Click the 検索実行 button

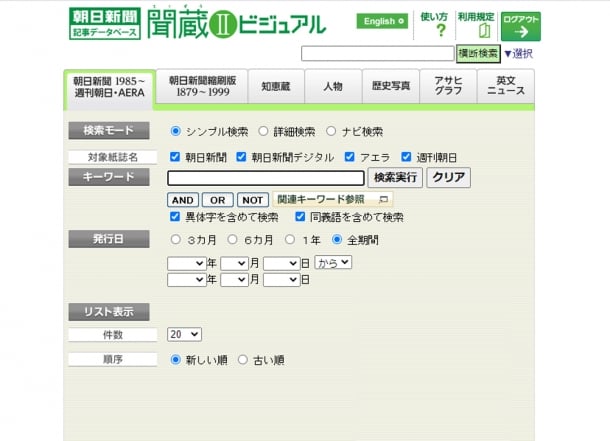[395, 178]
